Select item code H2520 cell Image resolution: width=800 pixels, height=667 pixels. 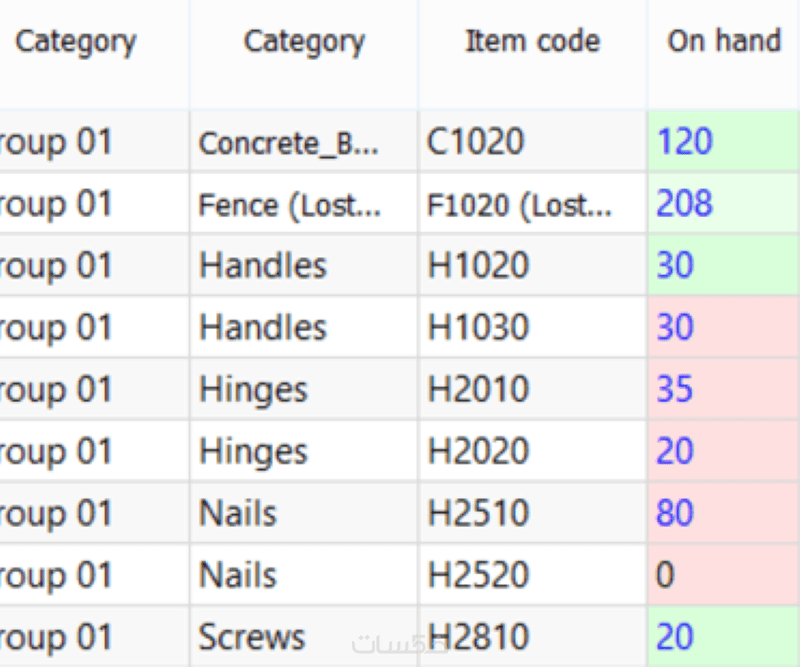(532, 575)
